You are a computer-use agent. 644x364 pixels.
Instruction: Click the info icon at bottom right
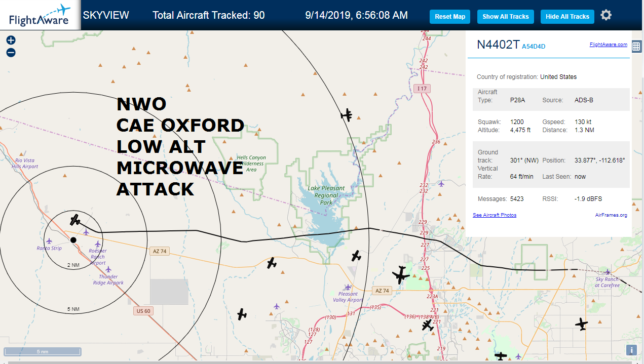(x=631, y=350)
